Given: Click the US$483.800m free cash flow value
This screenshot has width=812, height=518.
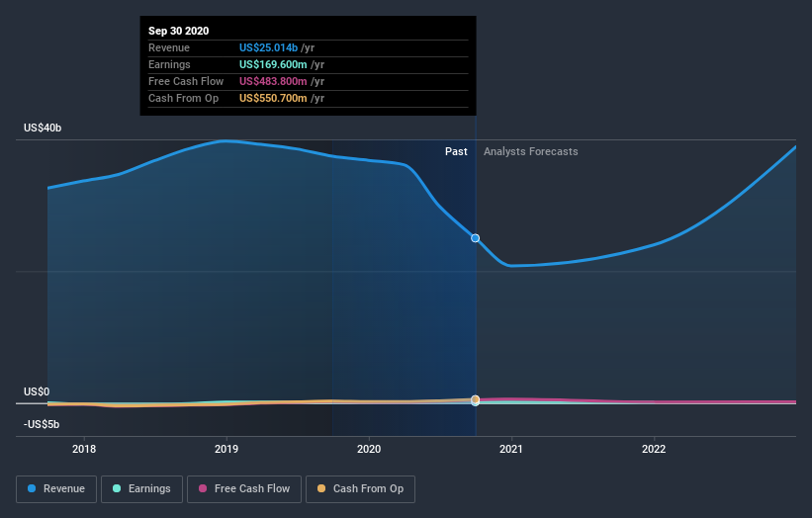Looking at the screenshot, I should tap(273, 81).
